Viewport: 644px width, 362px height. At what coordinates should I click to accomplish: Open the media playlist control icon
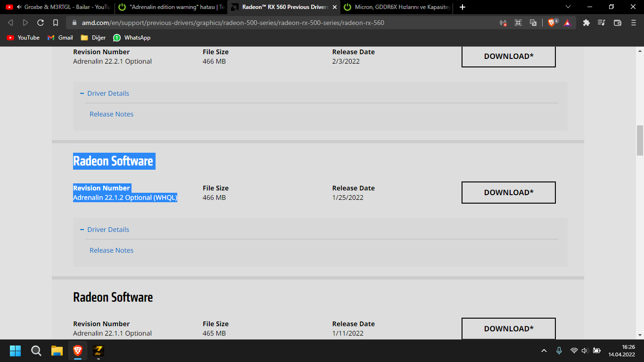pos(601,23)
